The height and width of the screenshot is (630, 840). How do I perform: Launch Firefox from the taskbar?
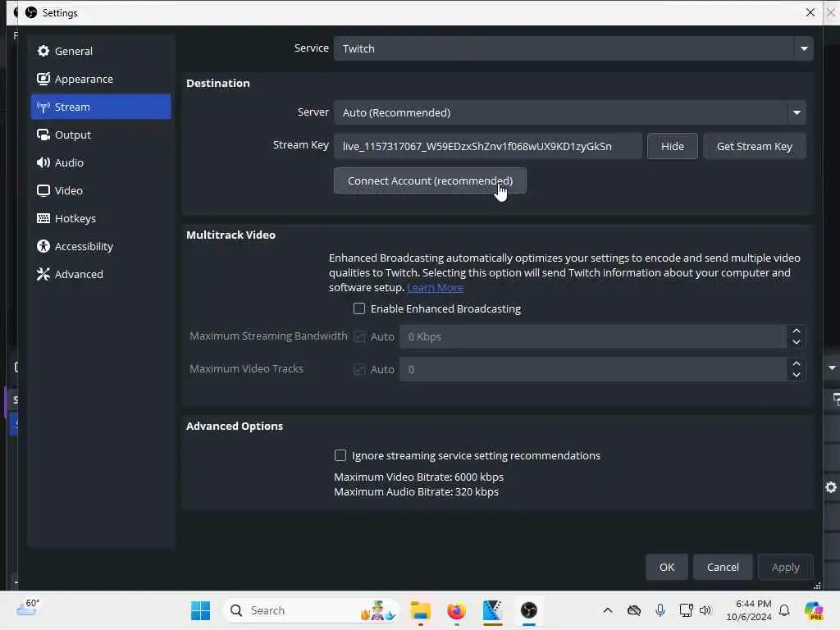(x=456, y=610)
